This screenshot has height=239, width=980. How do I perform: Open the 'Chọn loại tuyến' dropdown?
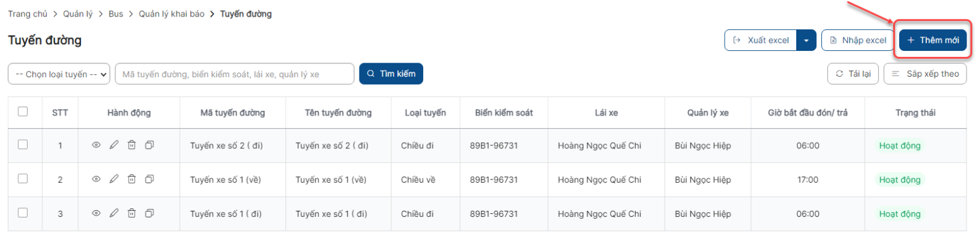(x=59, y=74)
